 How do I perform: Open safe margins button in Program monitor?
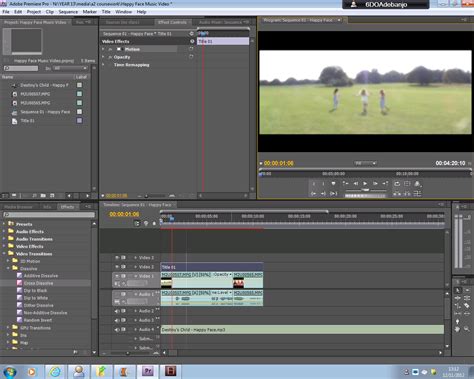[407, 183]
